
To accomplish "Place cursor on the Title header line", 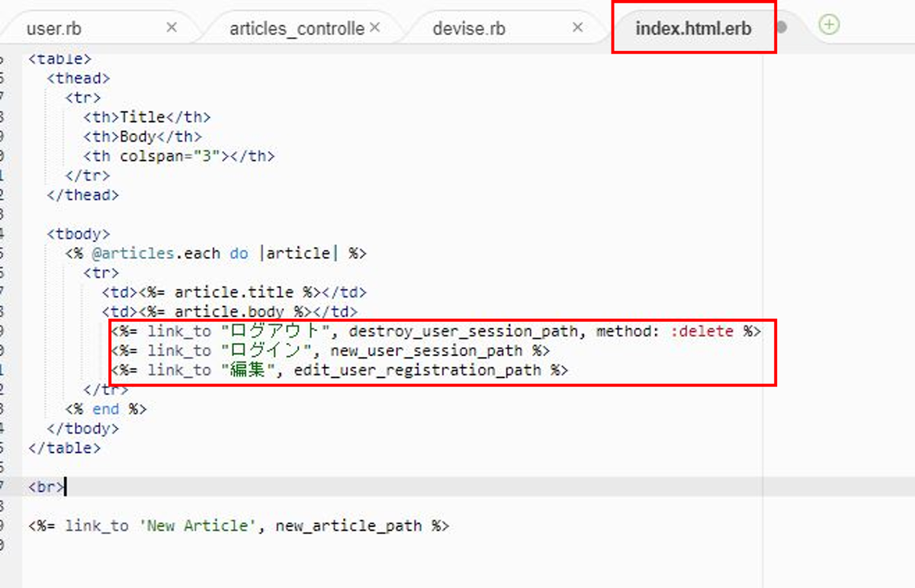I will [x=147, y=117].
